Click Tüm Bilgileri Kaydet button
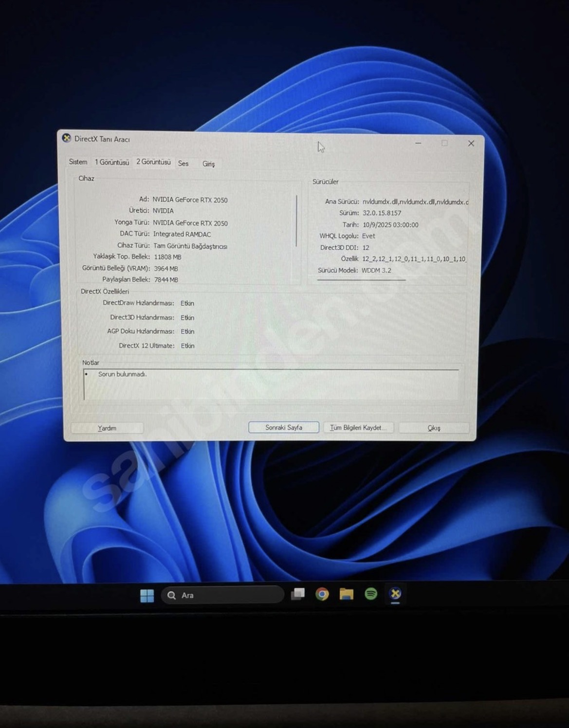The width and height of the screenshot is (569, 728). point(358,428)
